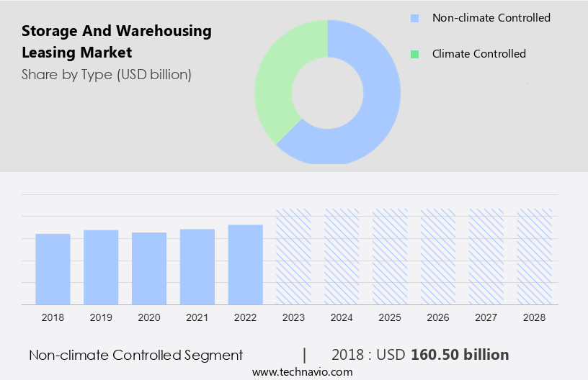Click the hatched forecast bar for 2024
Image resolution: width=588 pixels, height=380 pixels.
[x=342, y=256]
